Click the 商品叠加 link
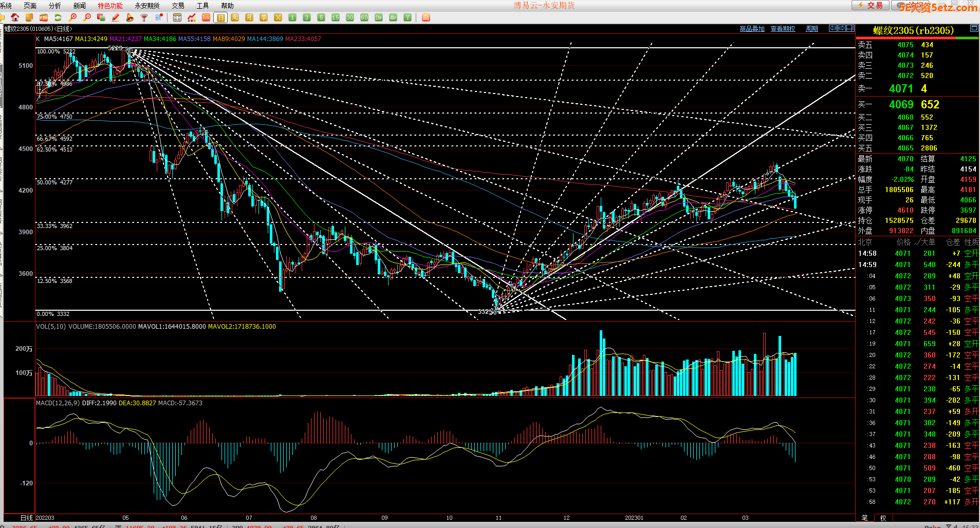This screenshot has height=528, width=980. click(x=752, y=29)
